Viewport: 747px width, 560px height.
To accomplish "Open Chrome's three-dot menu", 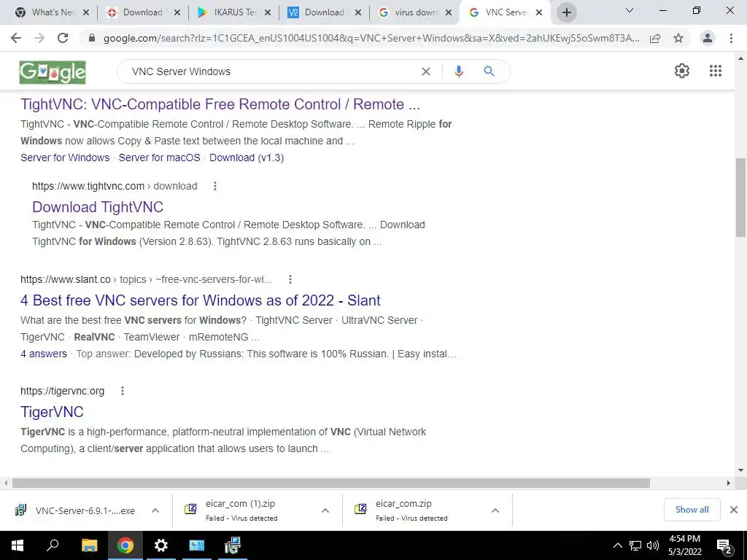I will pyautogui.click(x=731, y=38).
